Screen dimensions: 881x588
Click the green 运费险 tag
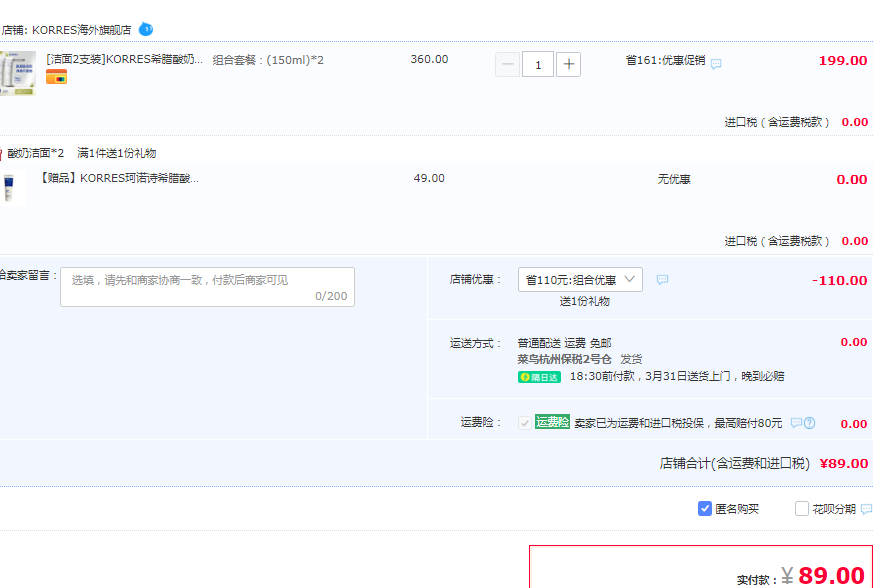(552, 422)
